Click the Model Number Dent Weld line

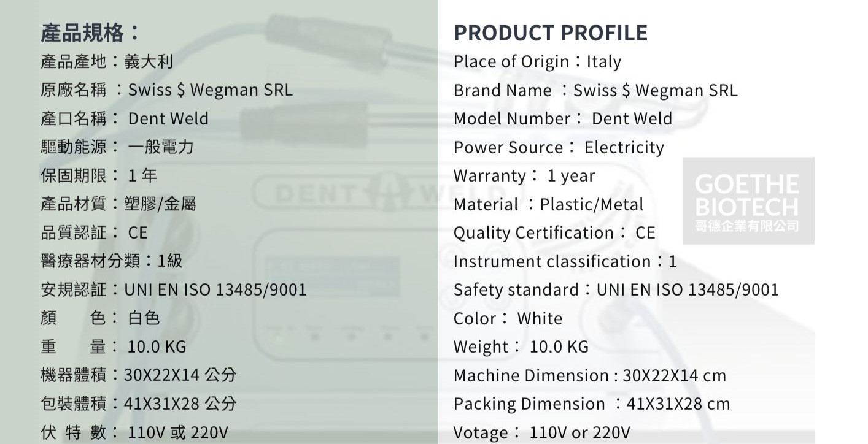click(x=563, y=119)
